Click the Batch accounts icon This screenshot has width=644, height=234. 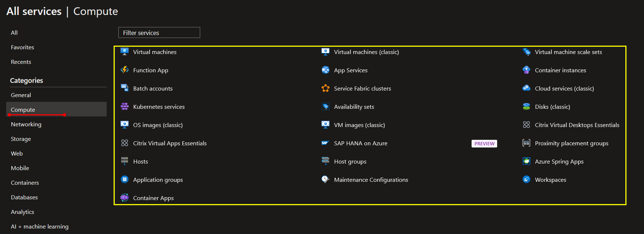click(x=125, y=88)
